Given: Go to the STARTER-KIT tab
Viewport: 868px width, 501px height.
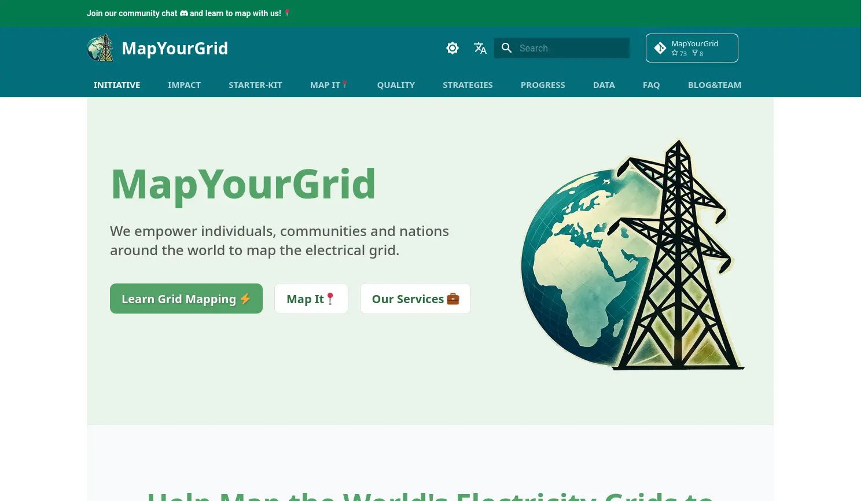Looking at the screenshot, I should pyautogui.click(x=255, y=85).
